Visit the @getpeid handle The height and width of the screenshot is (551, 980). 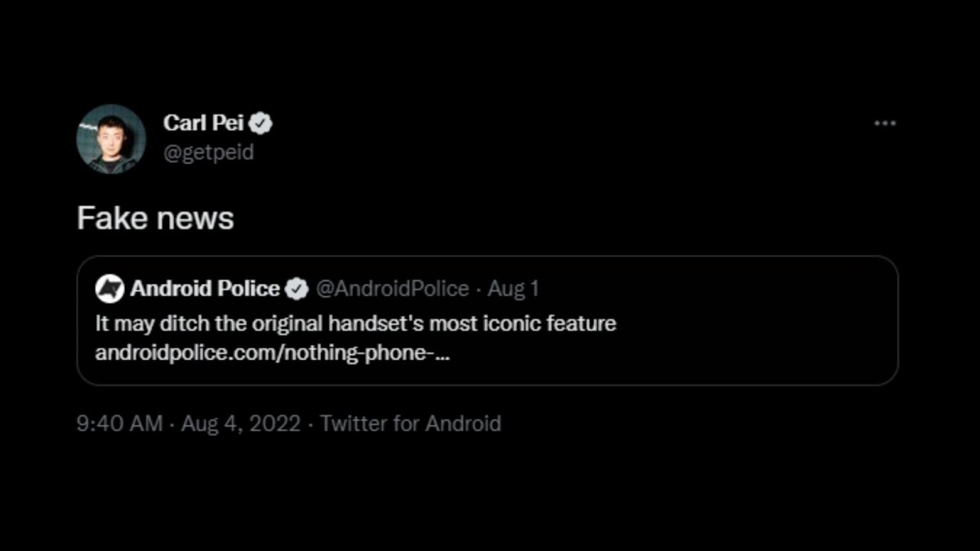pyautogui.click(x=208, y=153)
